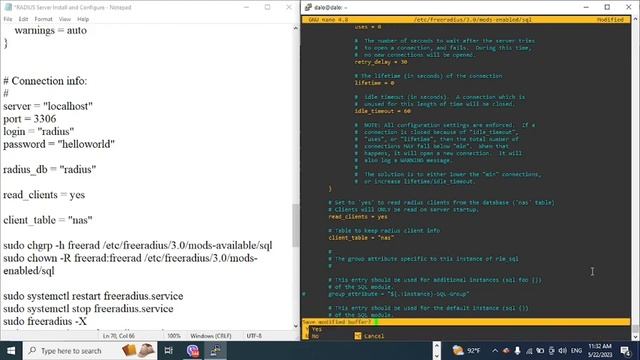640x360 pixels.
Task: Open the Edit menu in Notepad
Action: (23, 19)
